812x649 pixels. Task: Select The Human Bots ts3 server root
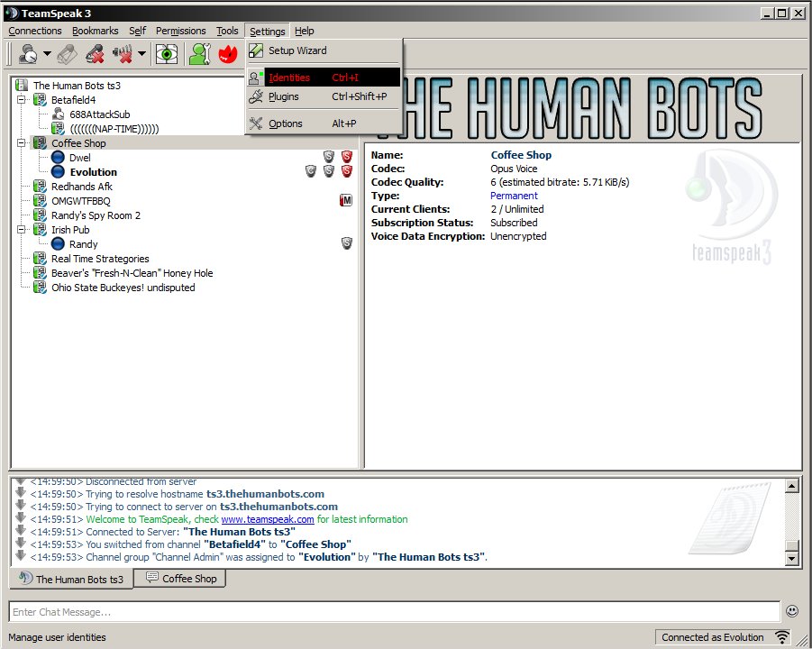[77, 86]
